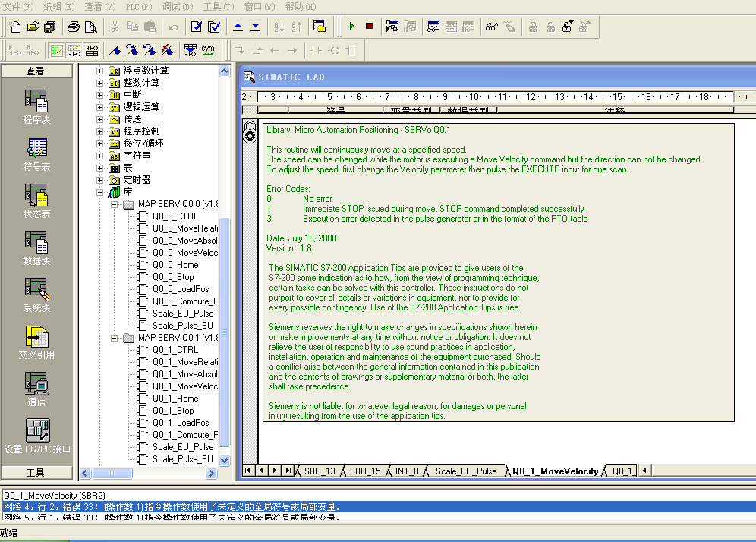Collapse the MAP SERV Q0.0 folder
Screen dimensions: 756x542
115,204
